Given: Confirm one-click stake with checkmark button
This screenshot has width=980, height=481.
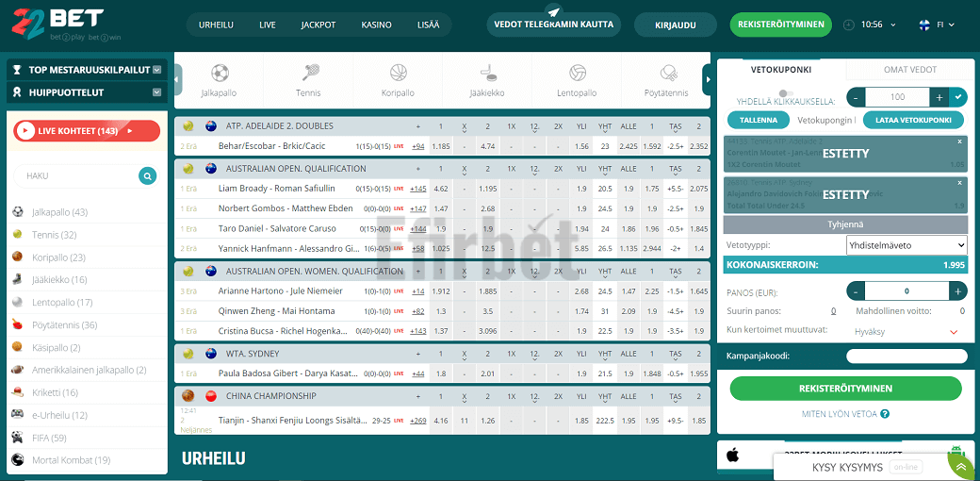Looking at the screenshot, I should (957, 97).
